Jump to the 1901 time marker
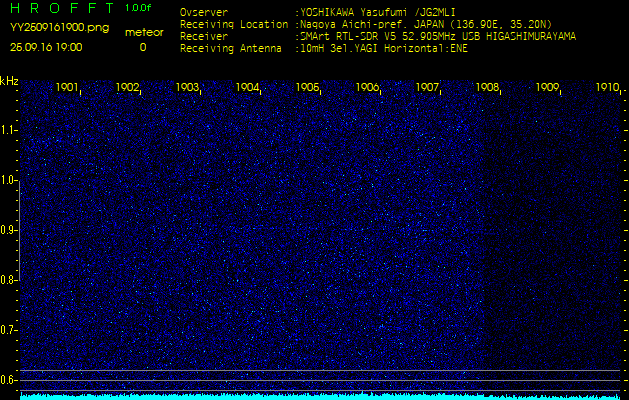The width and height of the screenshot is (629, 400). click(x=68, y=88)
